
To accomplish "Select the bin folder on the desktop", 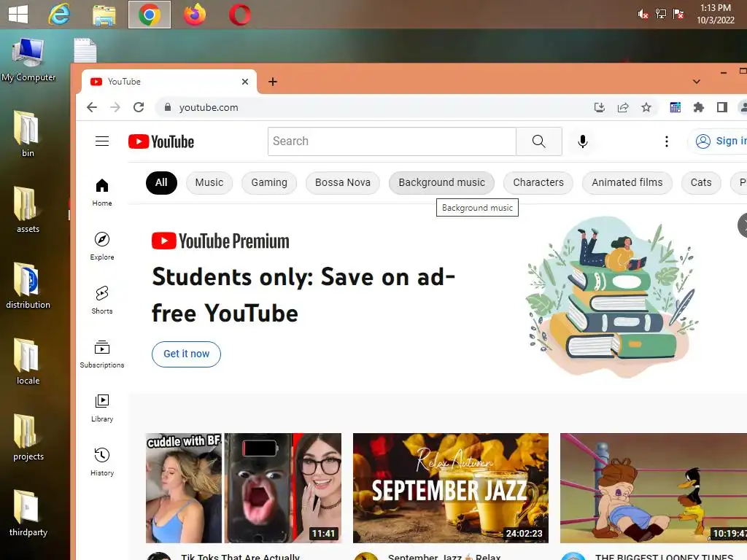I will point(27,134).
